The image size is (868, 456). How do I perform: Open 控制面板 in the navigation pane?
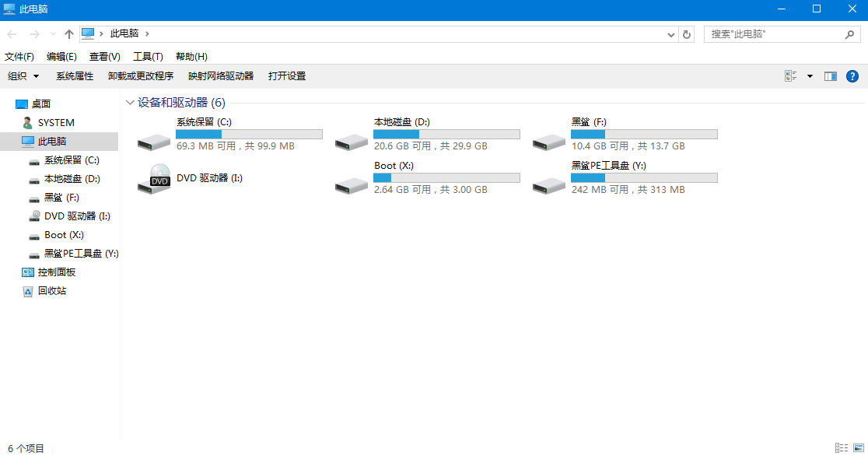coord(56,272)
